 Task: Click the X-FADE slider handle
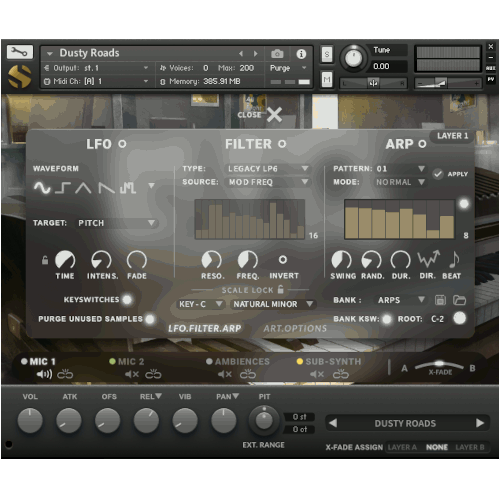click(439, 363)
